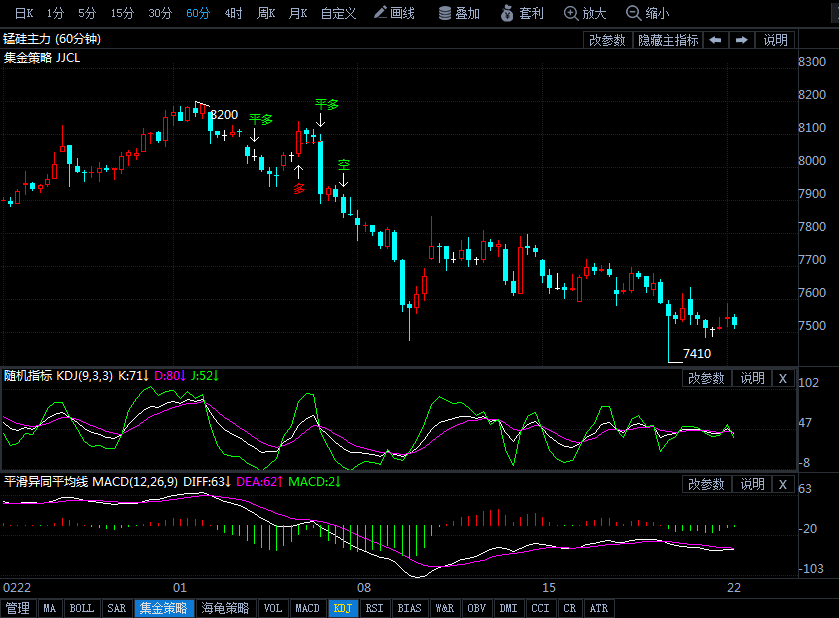The image size is (839, 618).
Task: Go to next main indicator with right arrow
Action: pos(742,40)
